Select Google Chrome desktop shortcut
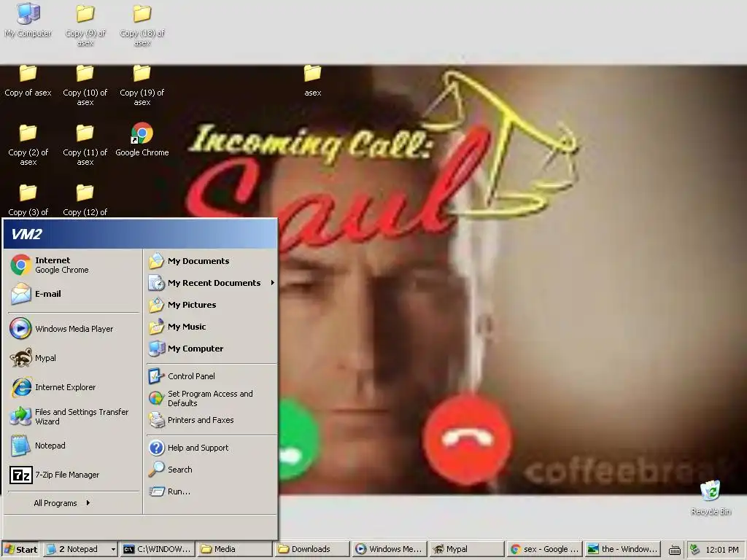Viewport: 747px width, 560px height. 142,139
